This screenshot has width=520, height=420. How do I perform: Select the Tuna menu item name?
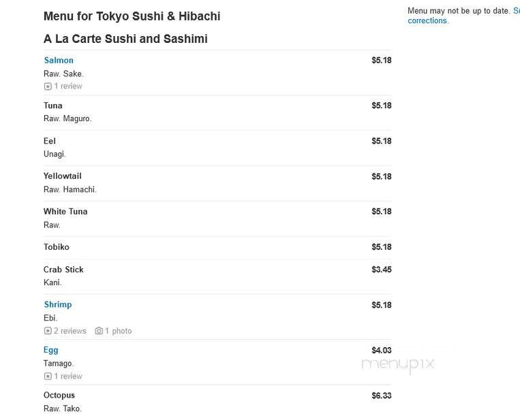(x=53, y=106)
